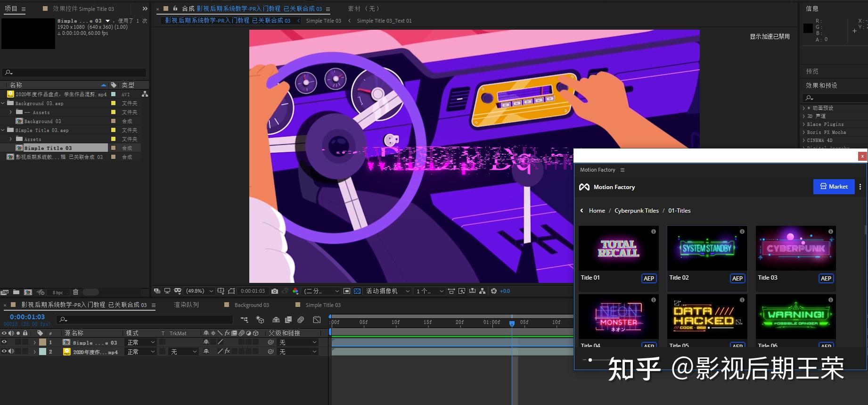Viewport: 868px width, 405px height.
Task: Open the 渲染队列 render queue tab
Action: 186,305
